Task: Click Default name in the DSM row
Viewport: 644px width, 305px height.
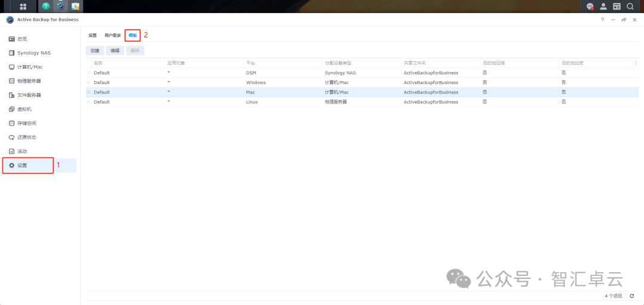Action: coord(102,73)
